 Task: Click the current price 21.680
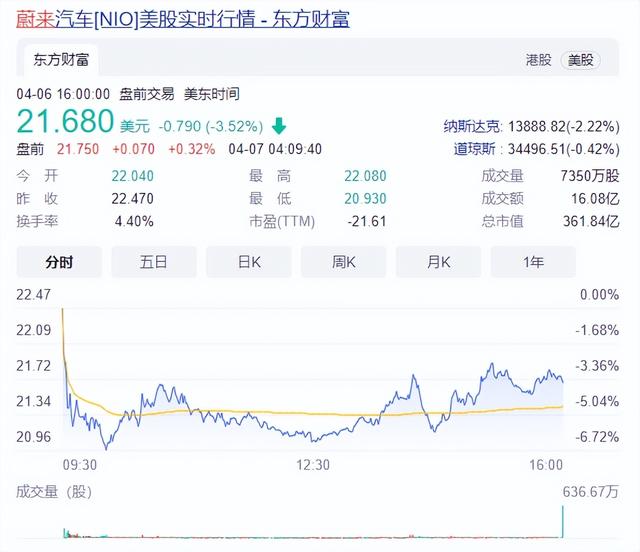[65, 121]
